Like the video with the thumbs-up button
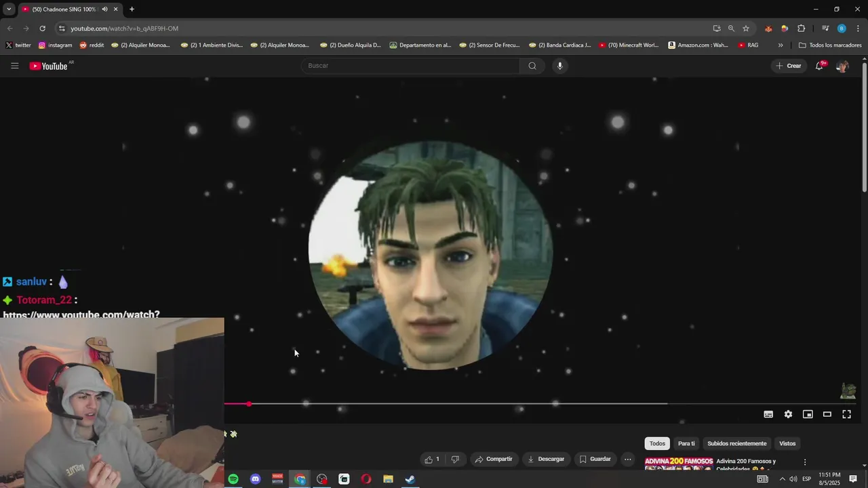The width and height of the screenshot is (868, 488). coord(432,459)
